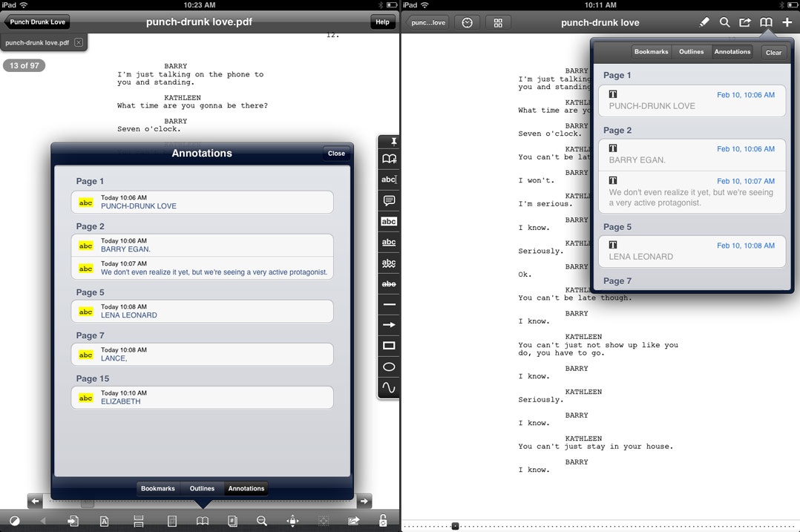Open text search magnifier in bottom toolbar
Viewport: 800px width, 532px height.
point(262,521)
